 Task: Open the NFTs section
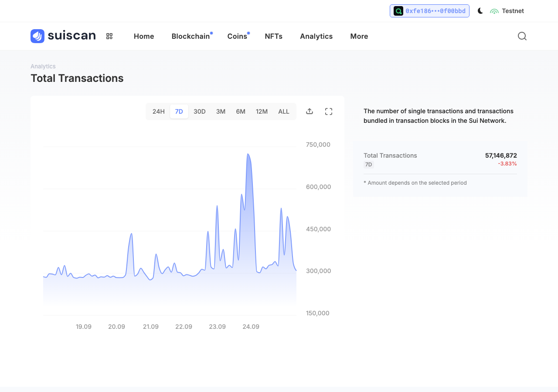[x=274, y=36]
